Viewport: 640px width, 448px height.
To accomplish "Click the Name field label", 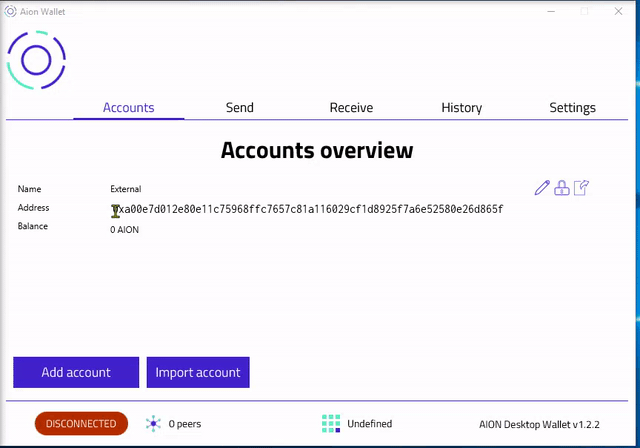I will 29,189.
